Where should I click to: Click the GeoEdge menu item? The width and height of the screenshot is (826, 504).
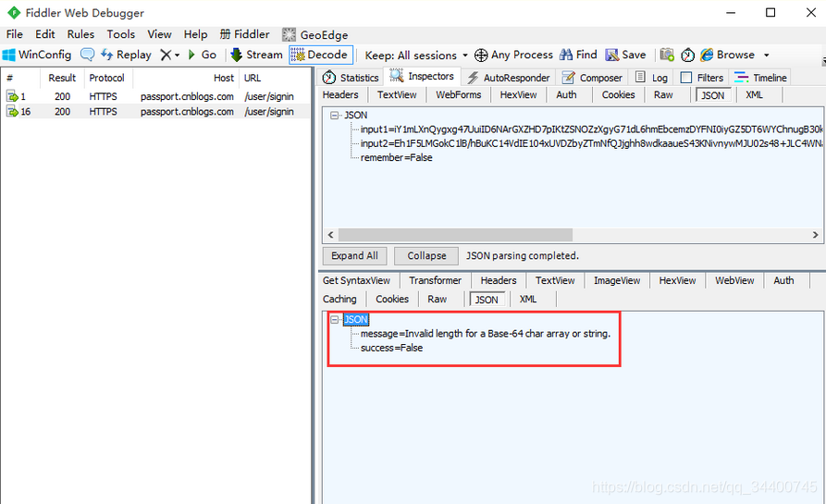(315, 35)
